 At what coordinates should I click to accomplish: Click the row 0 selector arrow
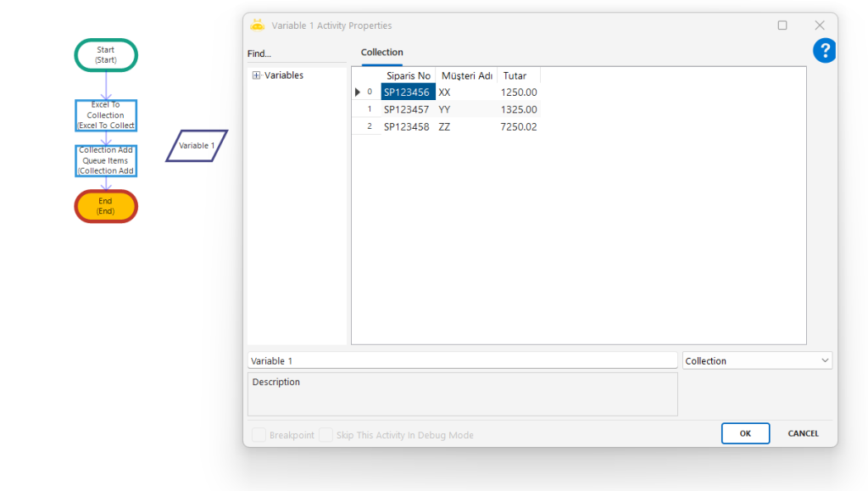[358, 92]
